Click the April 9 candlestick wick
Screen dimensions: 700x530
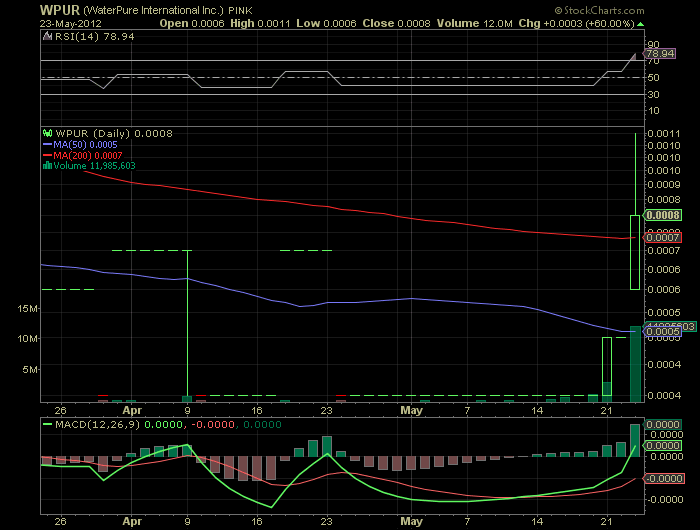188,323
